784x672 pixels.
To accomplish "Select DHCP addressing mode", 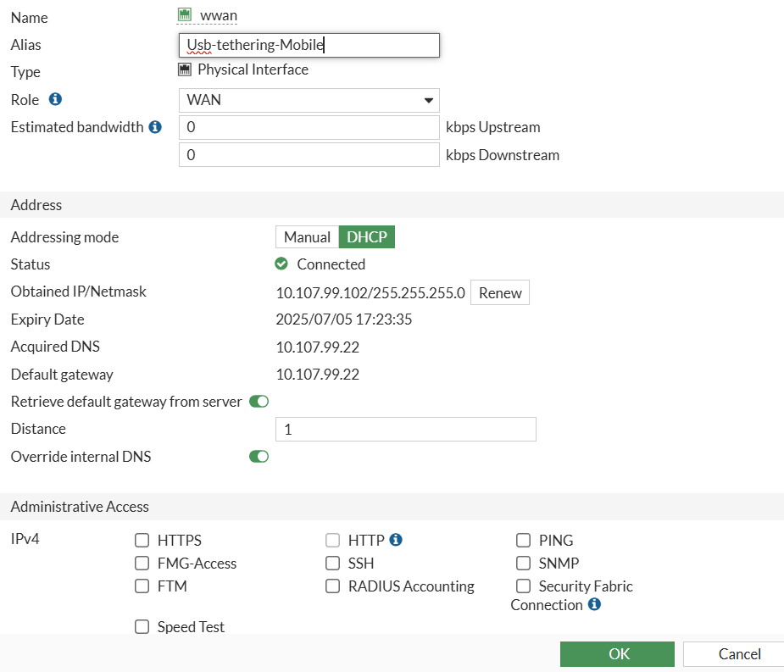I will pos(367,237).
